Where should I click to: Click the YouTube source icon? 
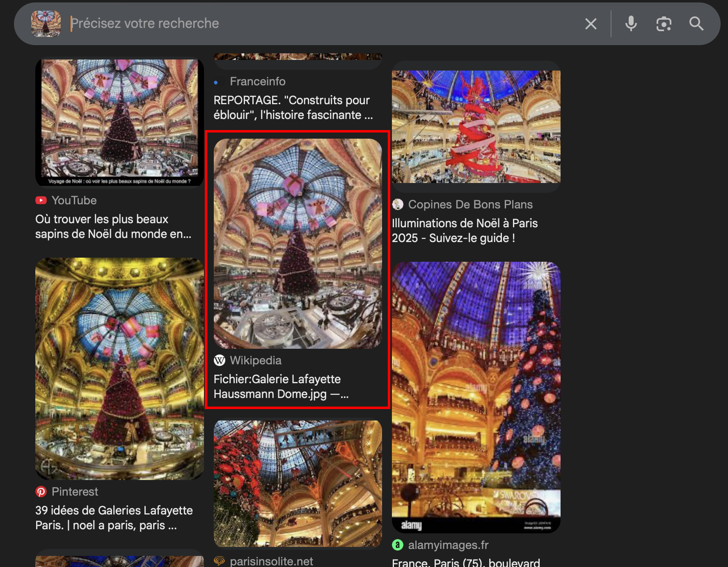tap(41, 200)
